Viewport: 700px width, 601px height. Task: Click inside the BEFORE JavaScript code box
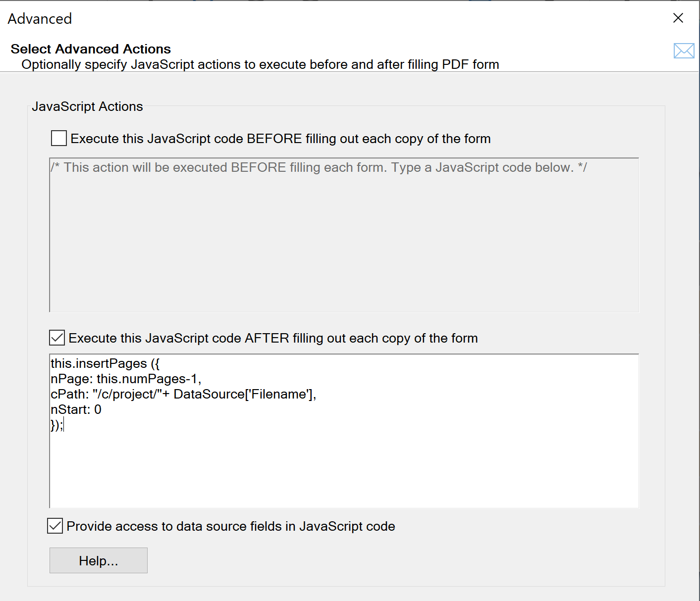344,235
